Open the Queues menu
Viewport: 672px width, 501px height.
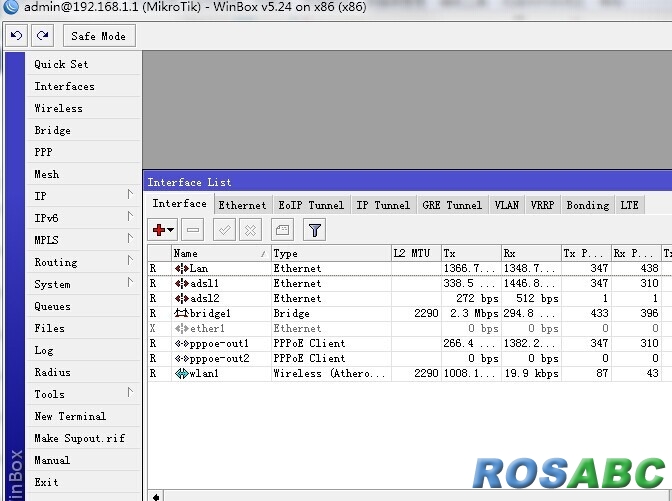pos(84,306)
